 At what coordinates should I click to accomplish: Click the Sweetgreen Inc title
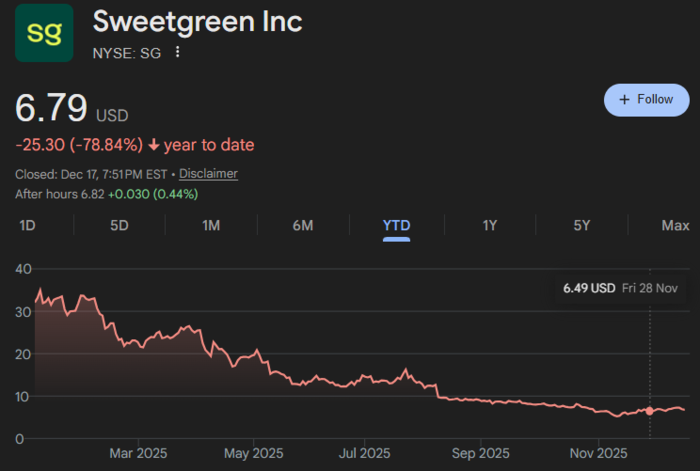197,22
